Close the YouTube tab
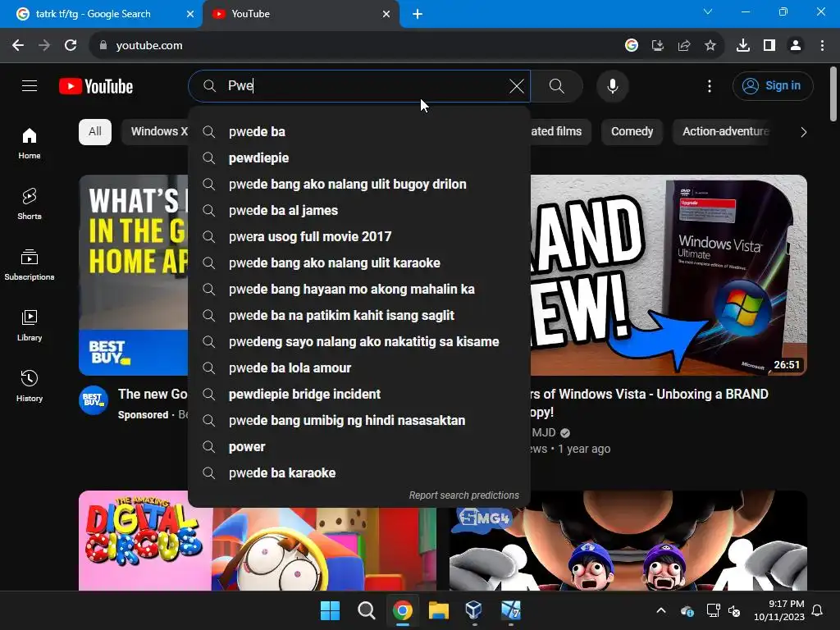 tap(386, 14)
